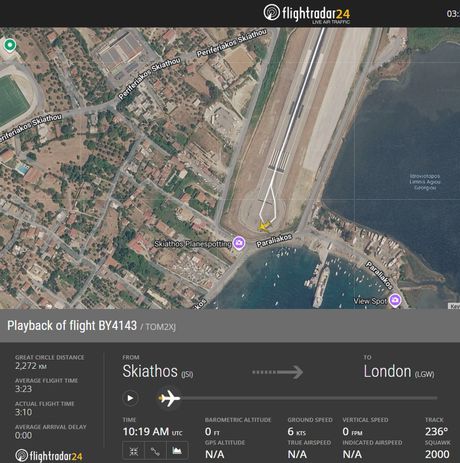Open the View Spot camera marker
460x463 pixels.
(x=395, y=300)
